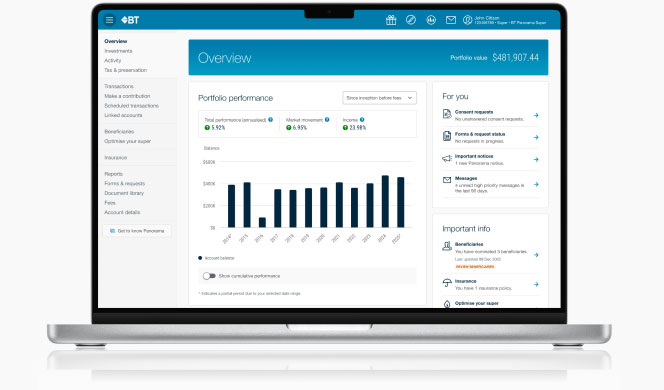Viewport: 664px width, 390px height.
Task: Click the short 2016 bar in chart
Action: pos(262,222)
